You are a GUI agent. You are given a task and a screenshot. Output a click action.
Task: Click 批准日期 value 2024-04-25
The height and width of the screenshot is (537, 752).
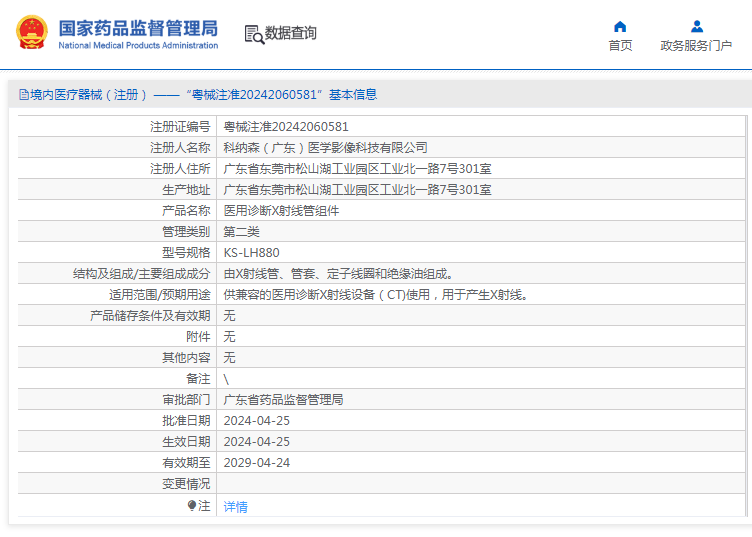tap(257, 420)
